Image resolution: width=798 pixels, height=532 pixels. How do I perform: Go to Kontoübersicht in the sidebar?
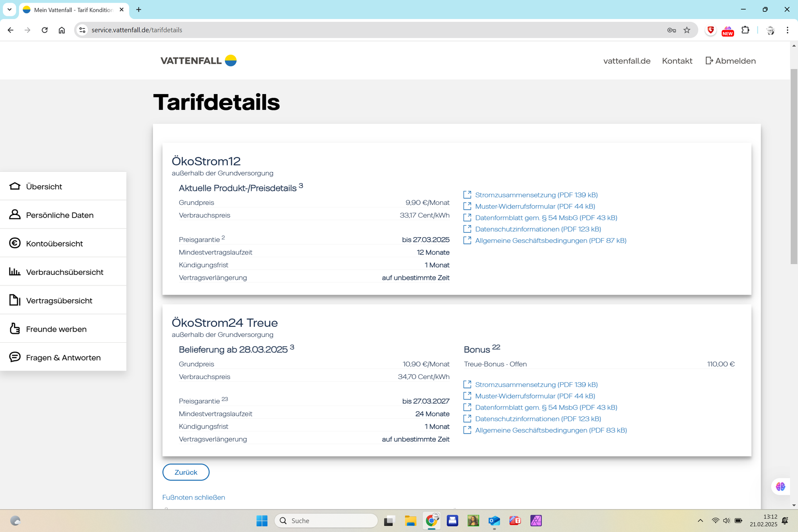click(x=63, y=243)
